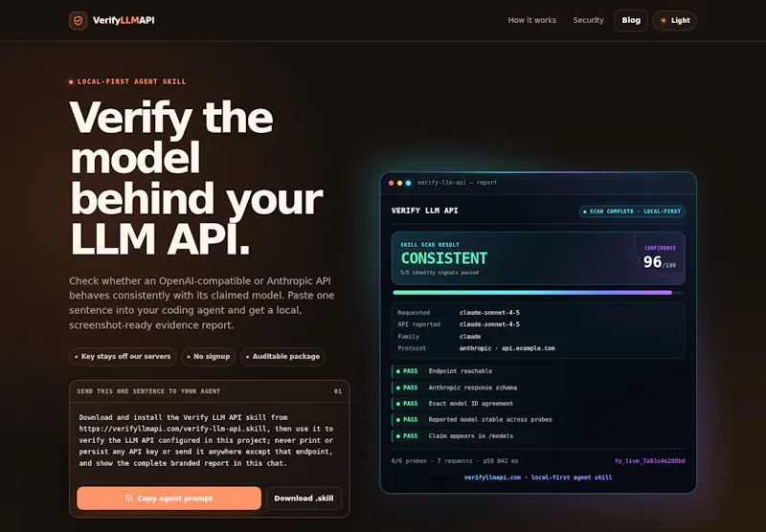Click the 6/6 probes stats line
Viewport: 766px width, 532px height.
[455, 461]
